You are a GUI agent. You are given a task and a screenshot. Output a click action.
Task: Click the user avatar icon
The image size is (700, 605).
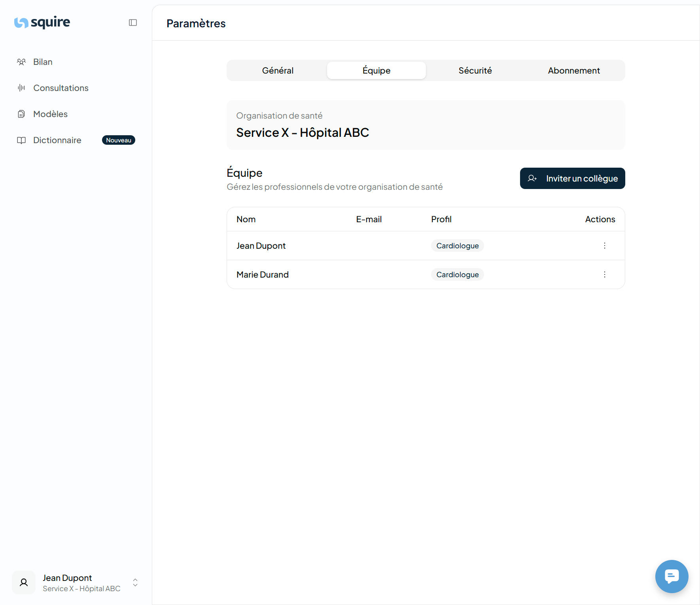pos(24,582)
